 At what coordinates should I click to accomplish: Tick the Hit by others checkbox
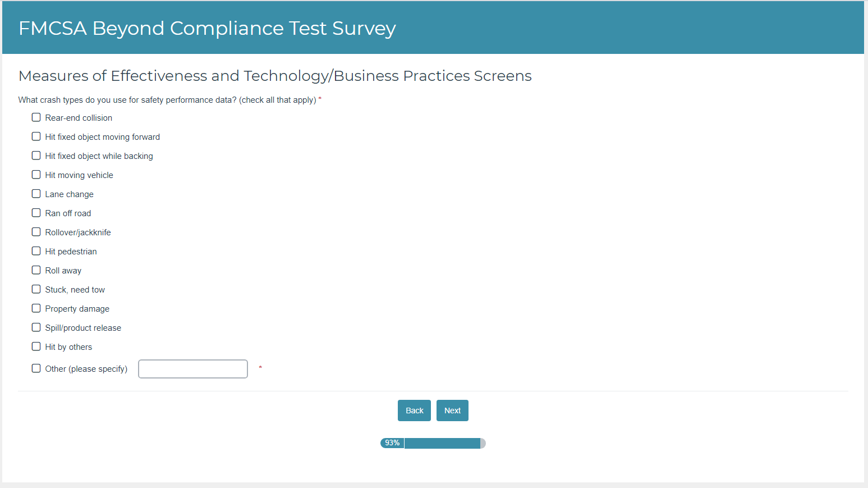tap(36, 346)
